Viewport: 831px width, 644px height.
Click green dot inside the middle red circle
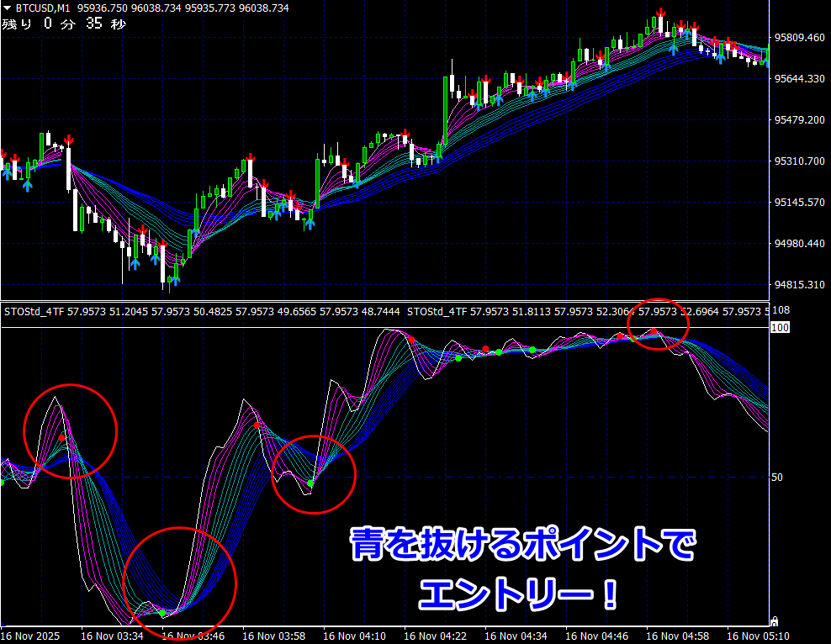[x=310, y=483]
